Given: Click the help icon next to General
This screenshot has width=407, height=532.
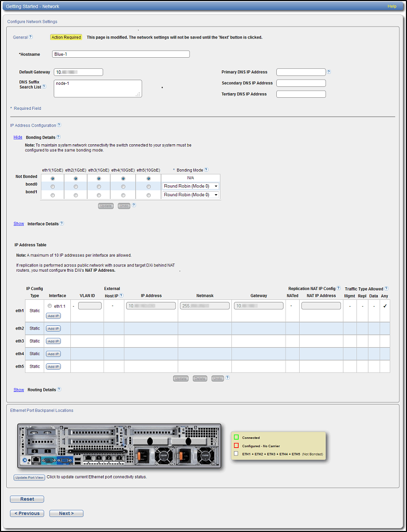Looking at the screenshot, I should coord(31,37).
